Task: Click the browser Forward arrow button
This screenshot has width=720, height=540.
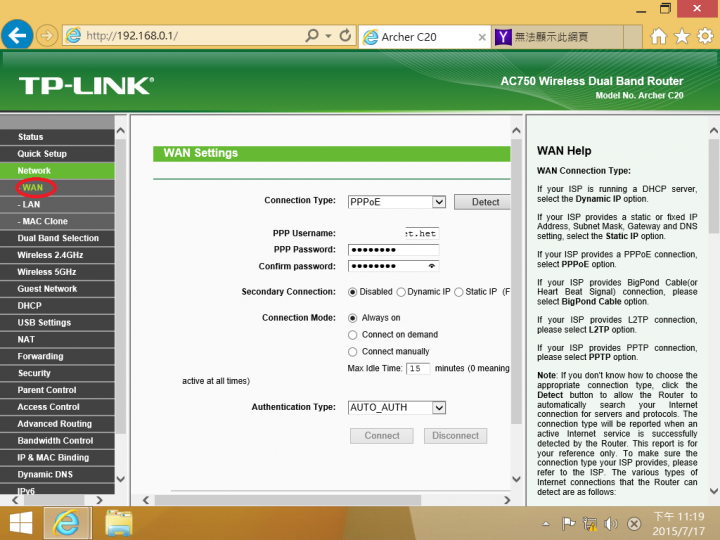Action: tap(47, 35)
